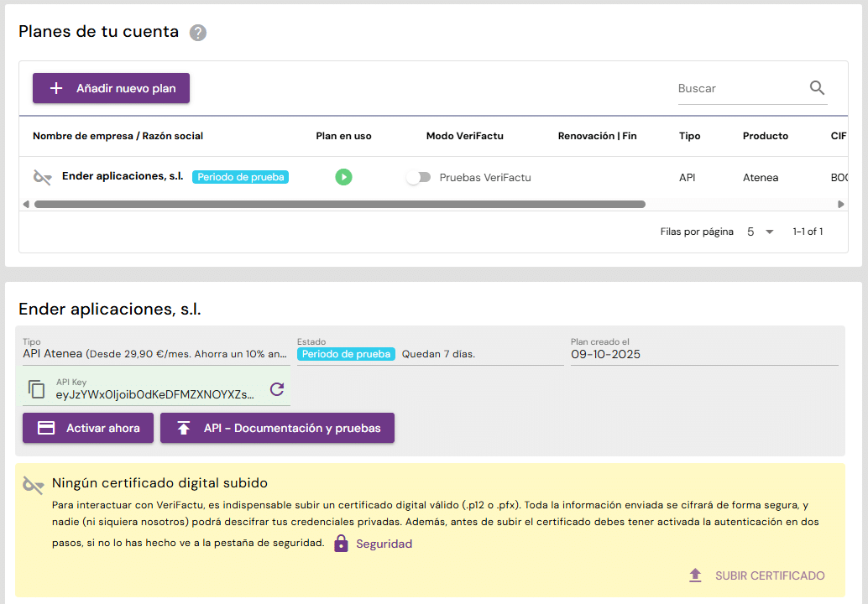Image resolution: width=868 pixels, height=604 pixels.
Task: Open the rows per page dropdown
Action: pos(761,232)
